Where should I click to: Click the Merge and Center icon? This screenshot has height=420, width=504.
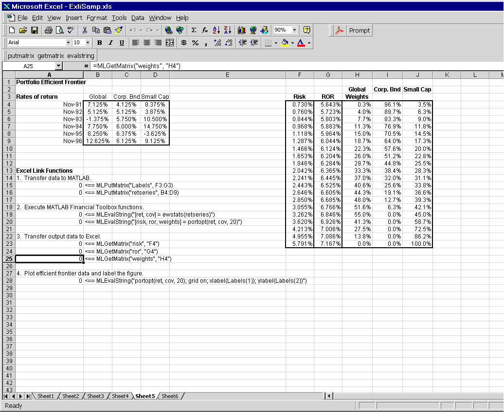click(x=170, y=43)
